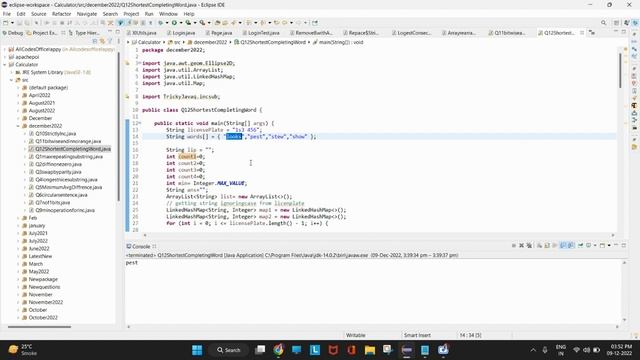Image resolution: width=640 pixels, height=360 pixels.
Task: Click the Pin Console icon
Action: (x=580, y=245)
